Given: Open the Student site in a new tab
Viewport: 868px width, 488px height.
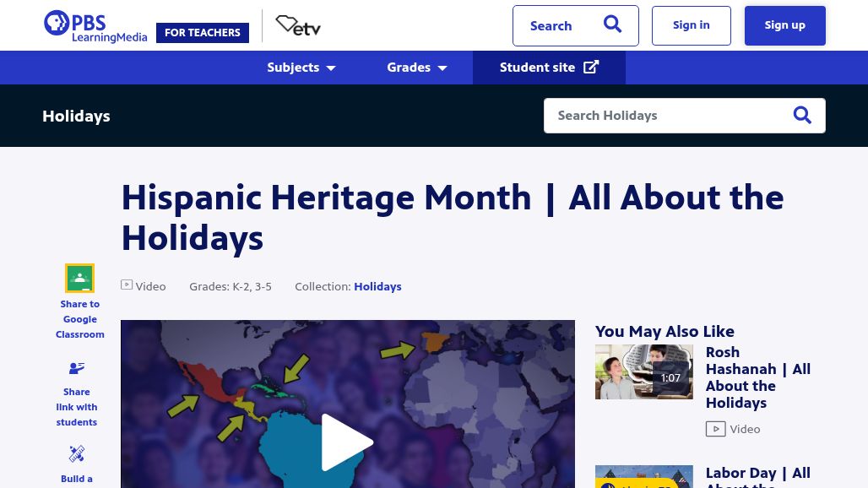Looking at the screenshot, I should (x=548, y=68).
